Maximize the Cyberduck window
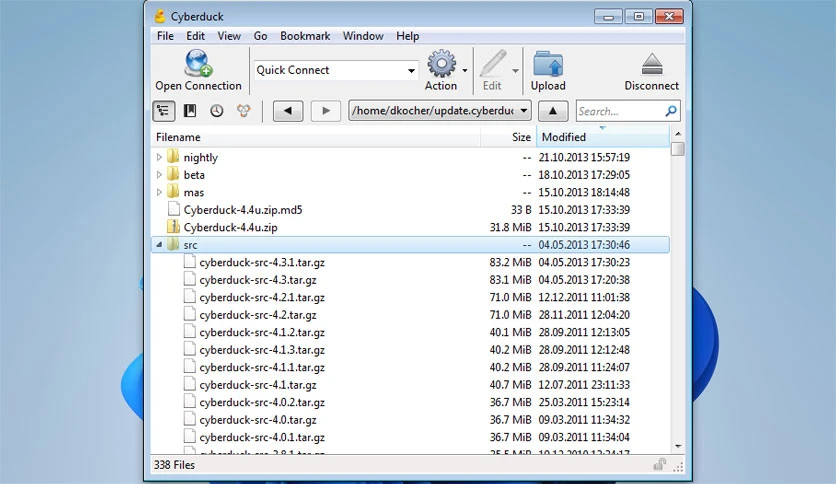The height and width of the screenshot is (484, 836). (638, 17)
